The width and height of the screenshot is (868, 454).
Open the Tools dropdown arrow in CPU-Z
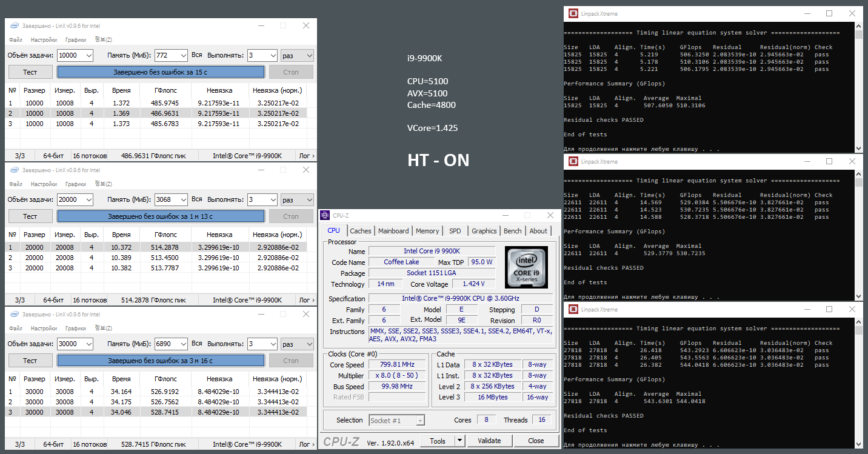[459, 441]
